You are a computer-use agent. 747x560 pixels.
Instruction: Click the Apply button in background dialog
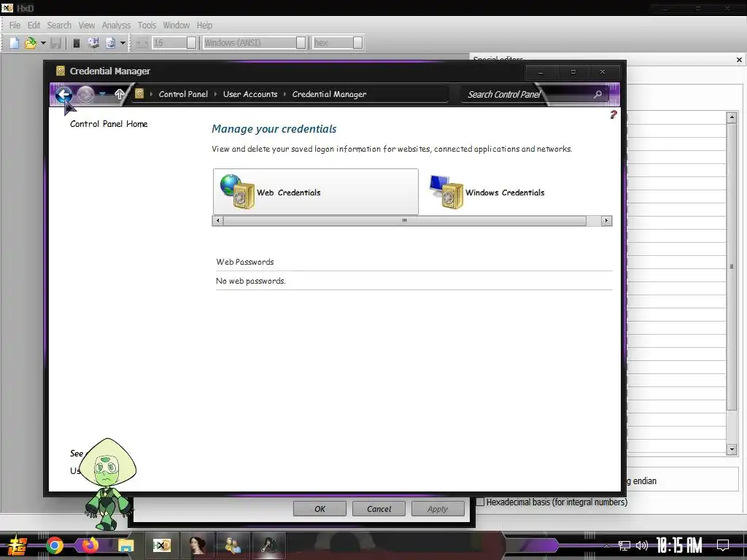(x=438, y=508)
